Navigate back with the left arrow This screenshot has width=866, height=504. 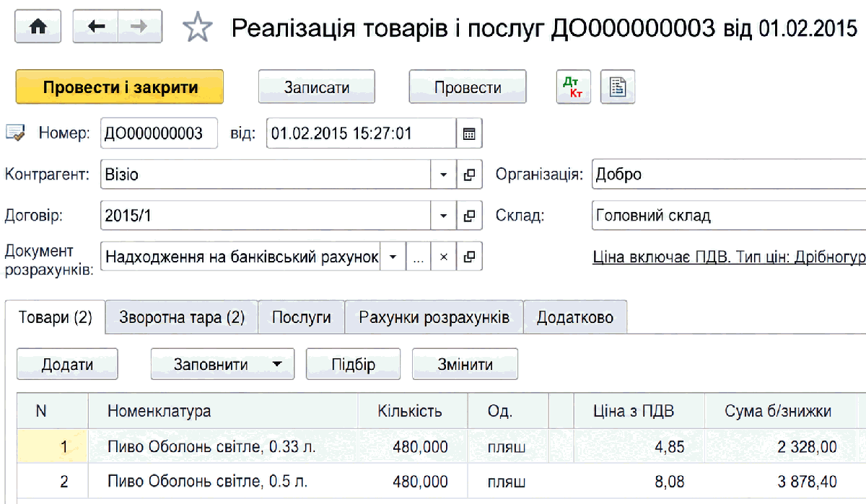click(95, 27)
